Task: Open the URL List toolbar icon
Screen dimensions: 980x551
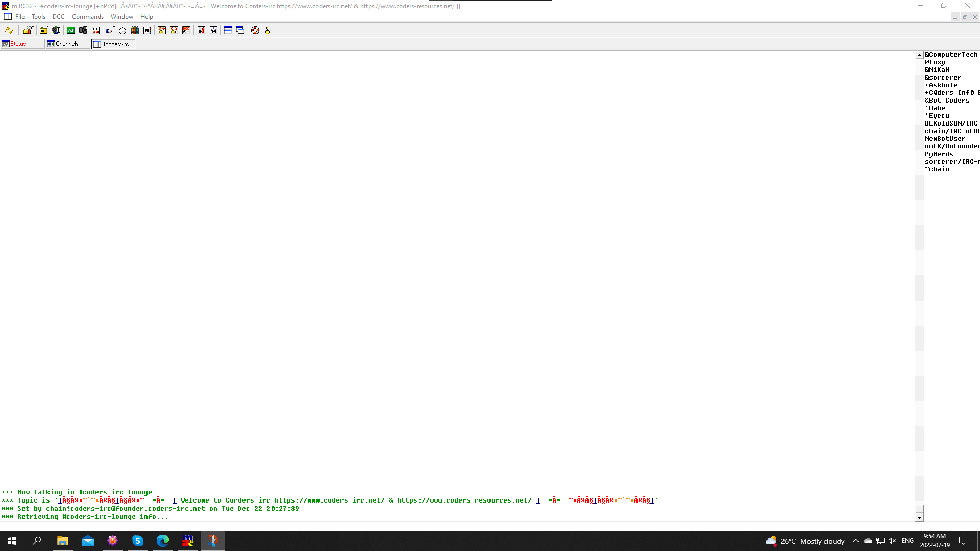Action: point(213,30)
